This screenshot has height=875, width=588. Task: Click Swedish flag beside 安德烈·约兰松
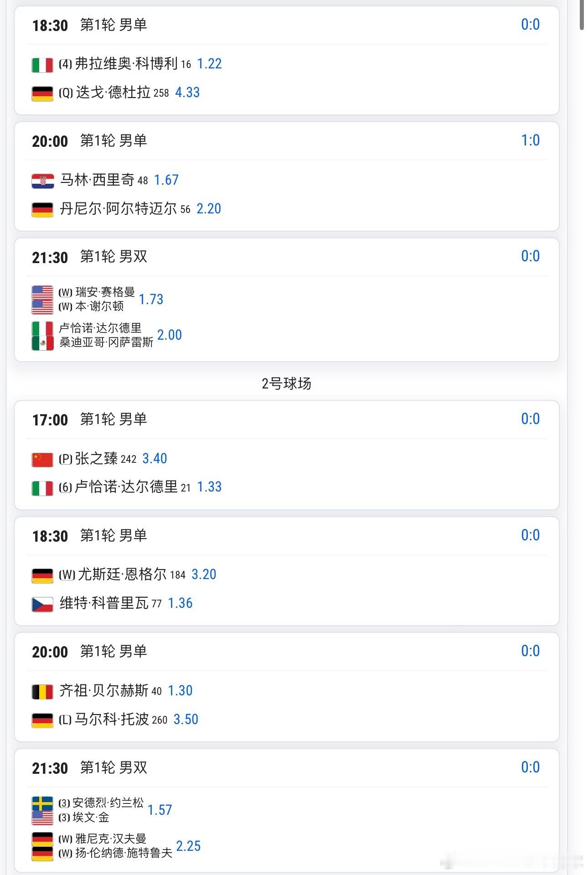tap(42, 803)
